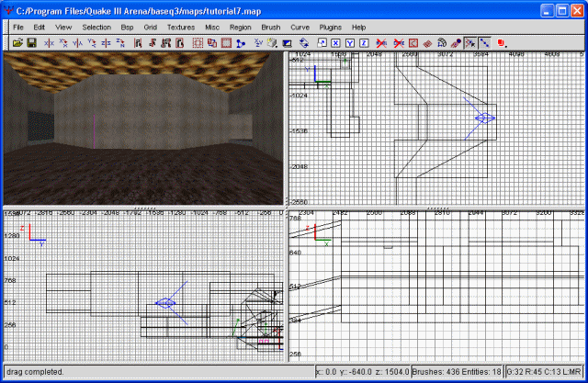
Task: Click the blue camera marker in bottom-left grid view
Action: tap(165, 303)
